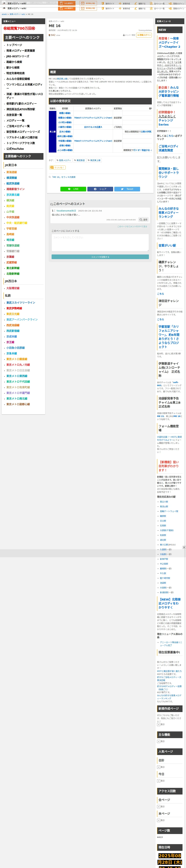Close the bottom banner with the X icon
The height and width of the screenshot is (868, 186).
(184, 548)
